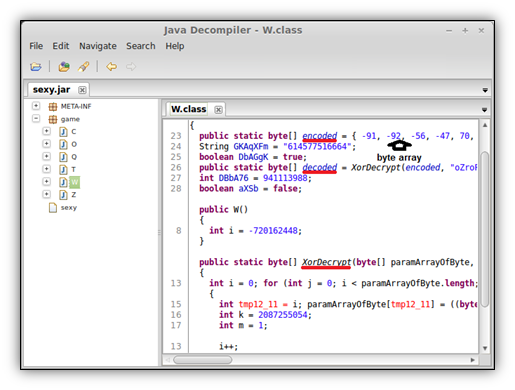Image resolution: width=515 pixels, height=390 pixels.
Task: Go back with the left arrow
Action: click(x=112, y=67)
